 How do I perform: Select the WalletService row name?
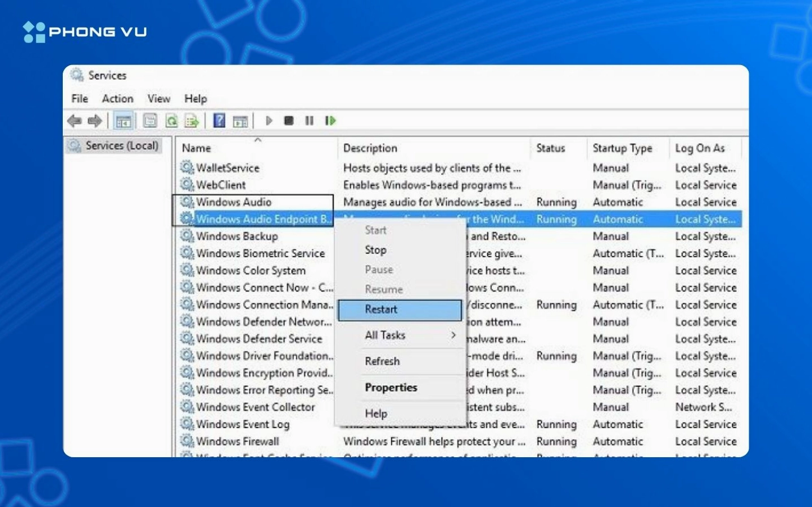coord(228,167)
